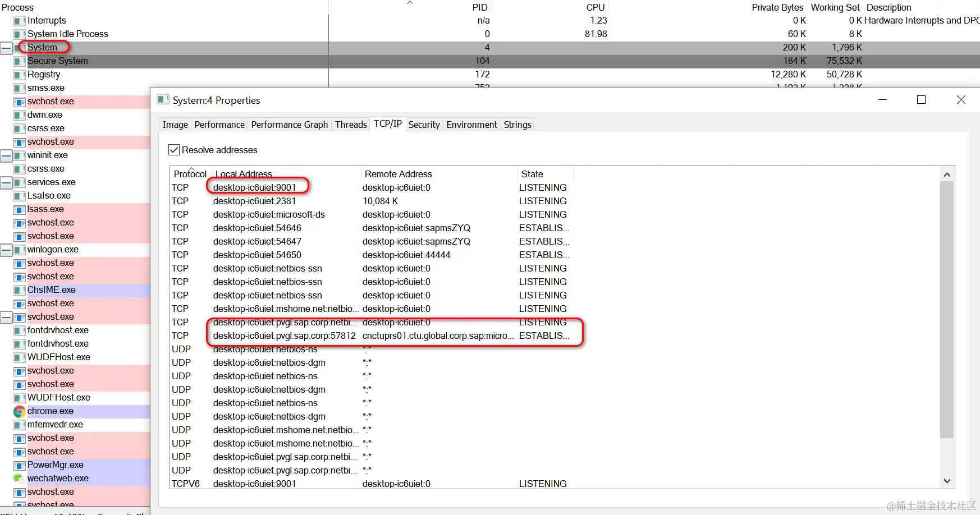Toggle the Resolve addresses checkbox
The width and height of the screenshot is (980, 515).
[174, 150]
